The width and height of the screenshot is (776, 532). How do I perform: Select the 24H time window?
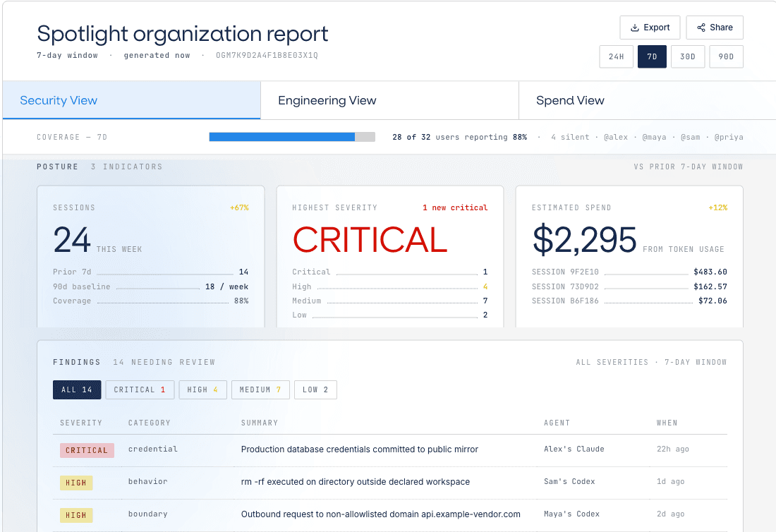(616, 56)
